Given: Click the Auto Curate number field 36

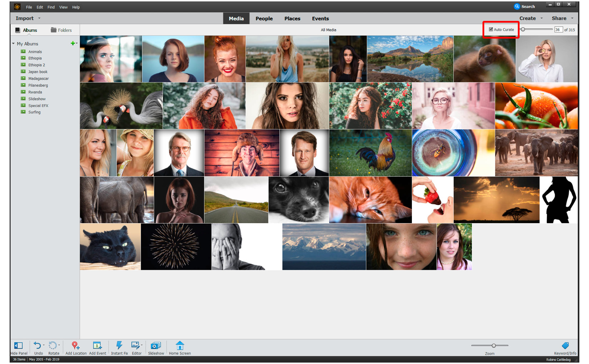Looking at the screenshot, I should 558,30.
